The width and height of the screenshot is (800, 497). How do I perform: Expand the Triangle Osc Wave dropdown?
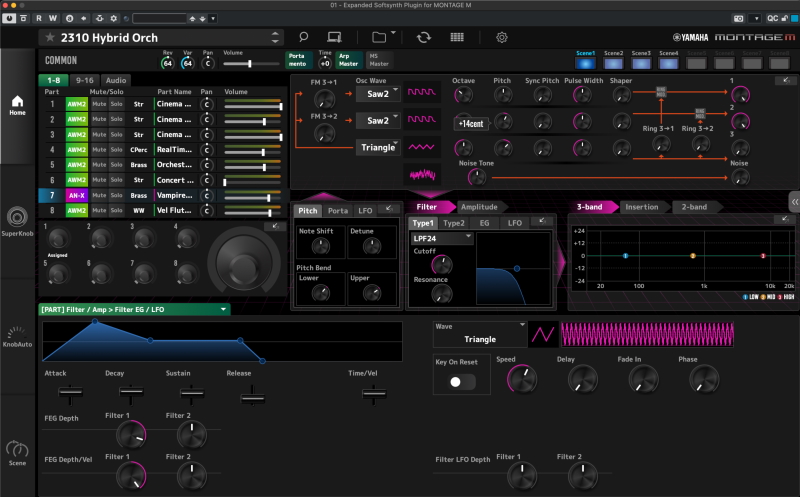378,148
